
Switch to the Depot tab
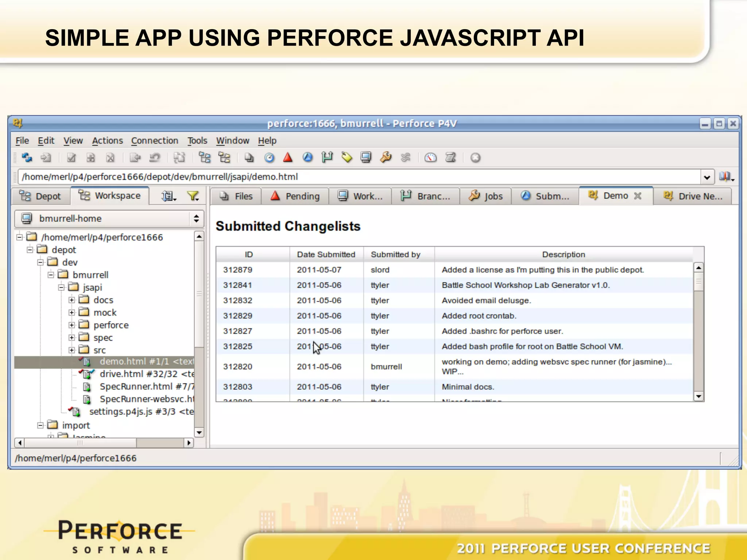(40, 196)
